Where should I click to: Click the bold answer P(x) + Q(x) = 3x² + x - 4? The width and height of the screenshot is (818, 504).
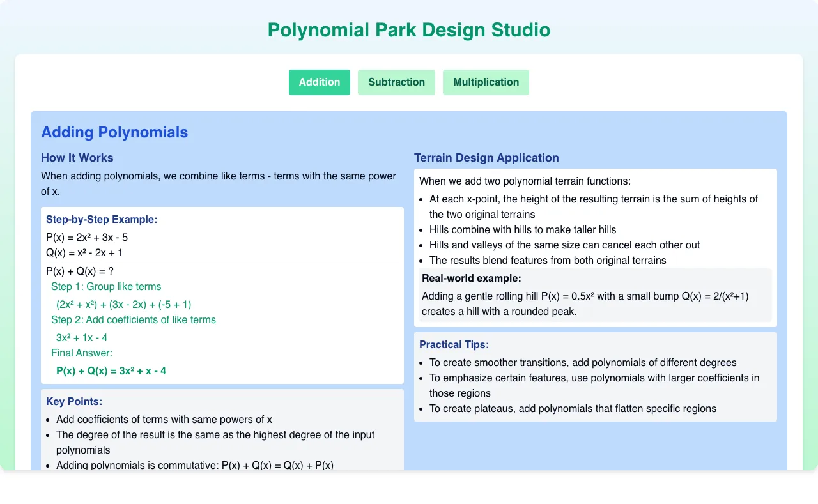(x=111, y=371)
